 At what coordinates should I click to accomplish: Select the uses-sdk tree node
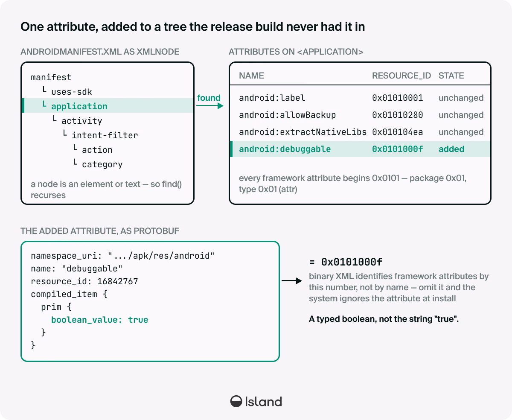[71, 92]
